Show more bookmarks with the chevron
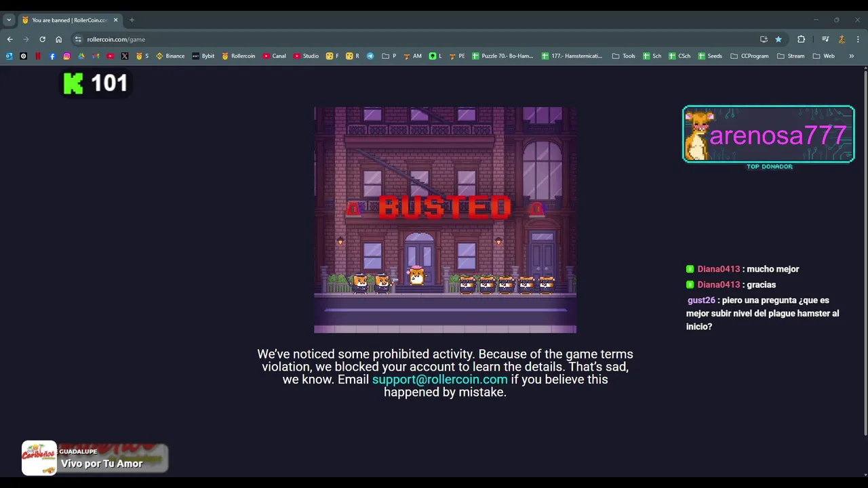The image size is (868, 488). pos(852,56)
